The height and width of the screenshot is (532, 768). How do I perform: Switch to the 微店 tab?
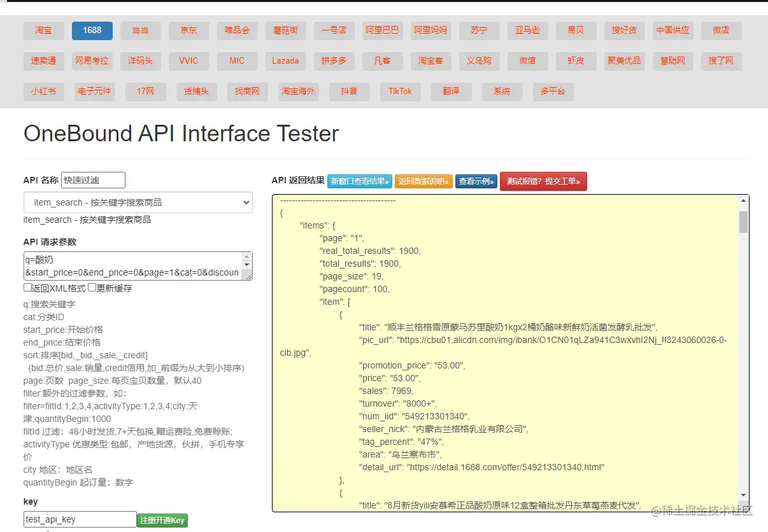(x=722, y=31)
